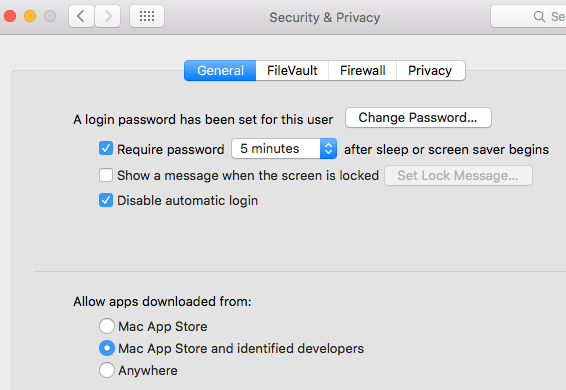Enable Show a message when locked checkbox

(x=106, y=175)
